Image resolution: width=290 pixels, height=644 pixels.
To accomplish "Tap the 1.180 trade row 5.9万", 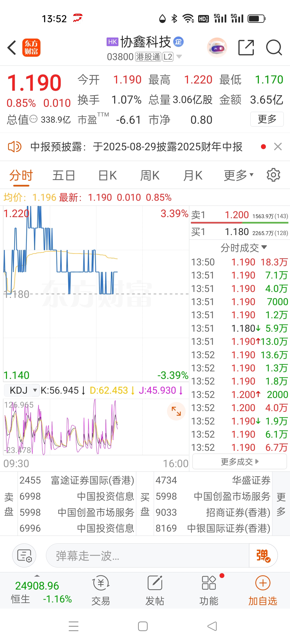I will click(x=239, y=328).
